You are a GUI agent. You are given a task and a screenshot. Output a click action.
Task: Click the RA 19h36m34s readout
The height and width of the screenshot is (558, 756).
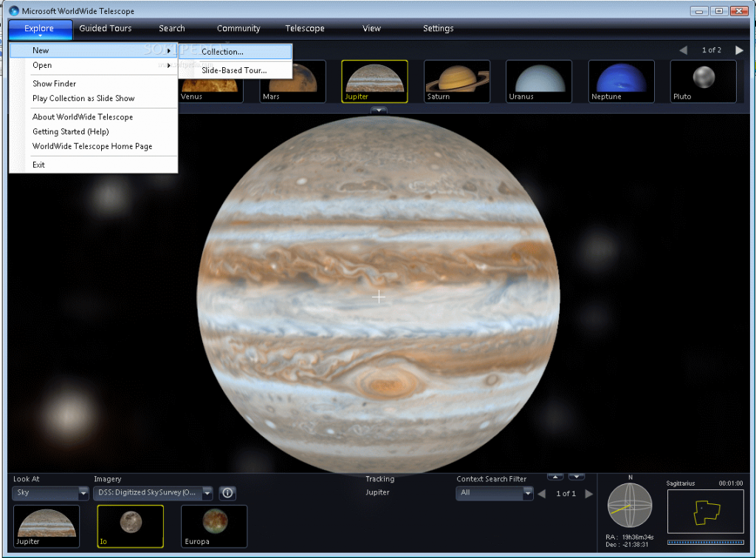click(630, 537)
